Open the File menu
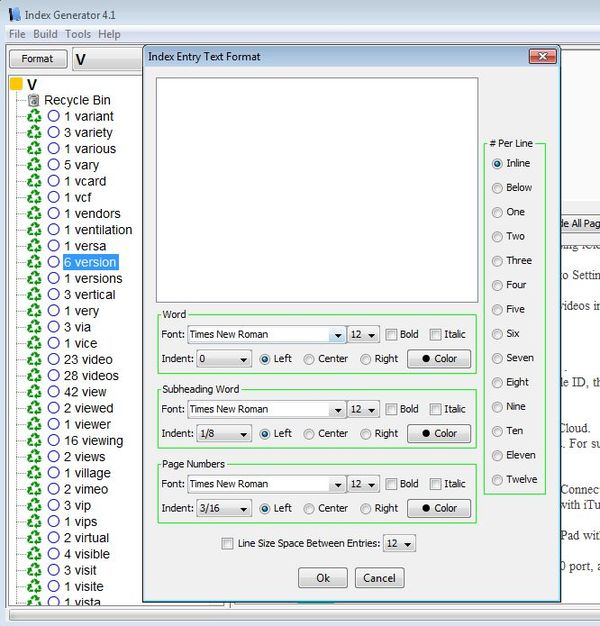Viewport: 600px width, 626px height. tap(17, 34)
